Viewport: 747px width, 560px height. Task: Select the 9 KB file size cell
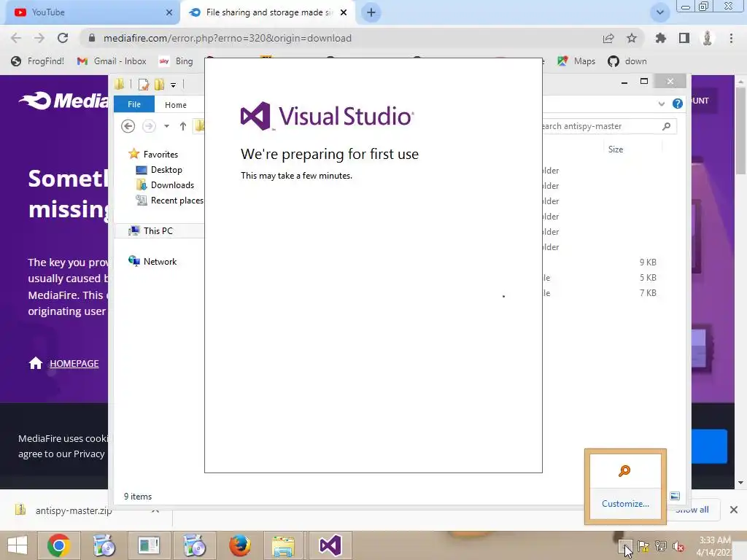point(648,262)
